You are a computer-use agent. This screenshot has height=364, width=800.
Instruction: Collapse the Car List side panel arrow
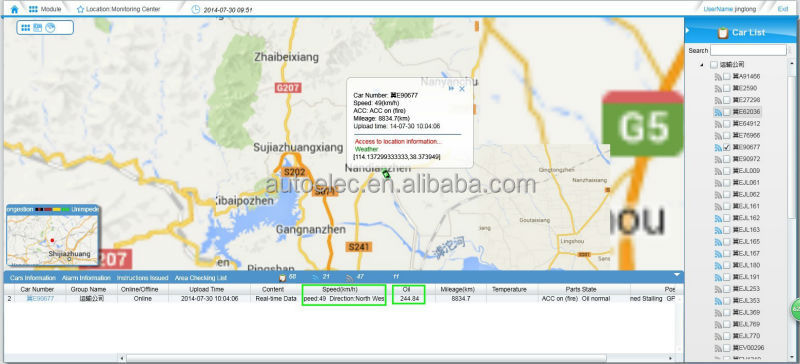[x=688, y=31]
